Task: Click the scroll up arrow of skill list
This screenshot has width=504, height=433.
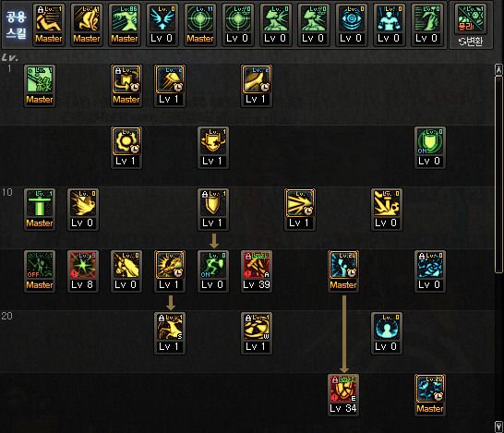Action: click(498, 69)
